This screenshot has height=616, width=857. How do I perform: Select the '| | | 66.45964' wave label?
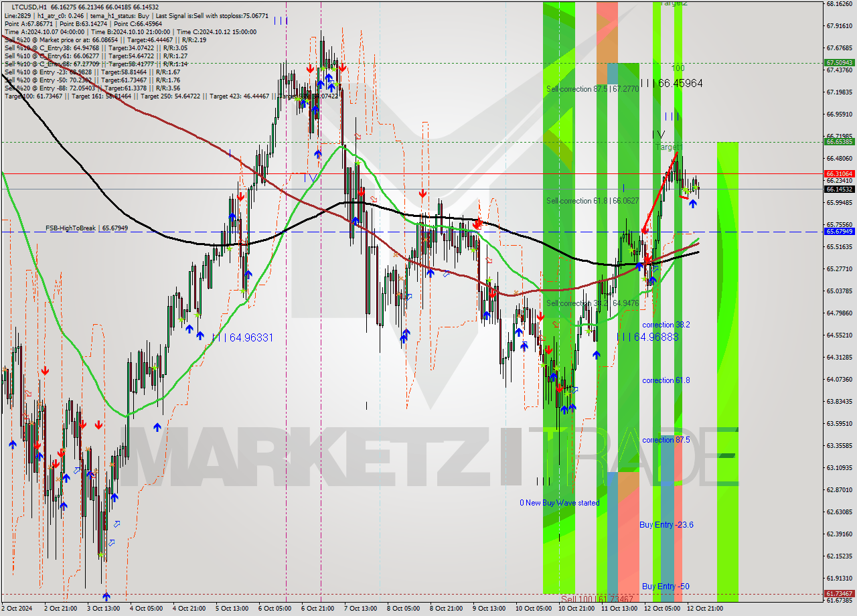point(671,83)
